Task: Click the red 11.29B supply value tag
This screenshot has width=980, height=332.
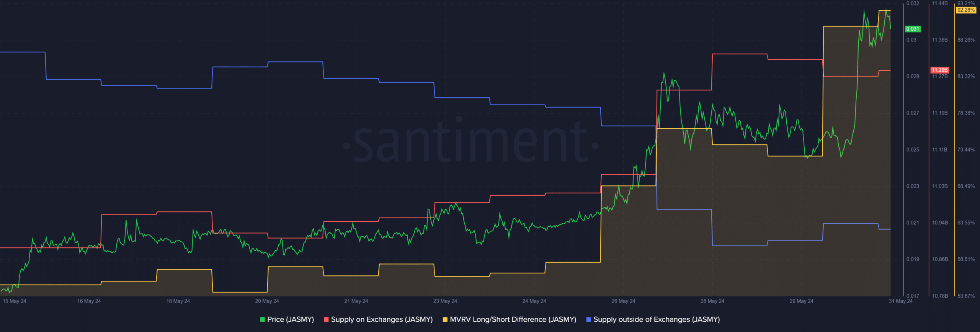Action: tap(940, 70)
